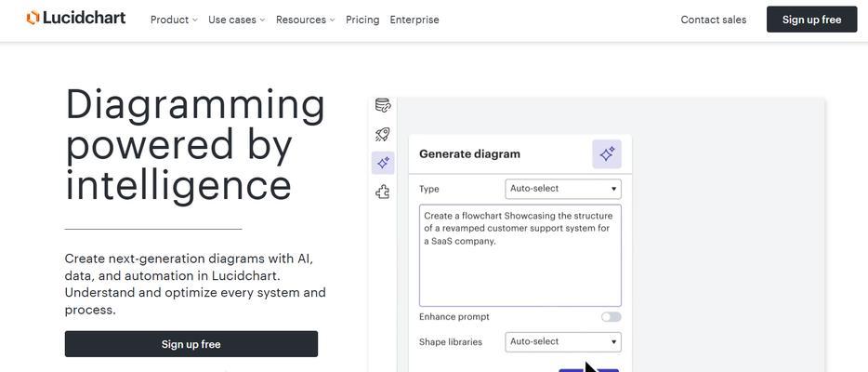Viewport: 868px width, 372px height.
Task: Open the puzzle piece integrations icon
Action: (x=383, y=193)
